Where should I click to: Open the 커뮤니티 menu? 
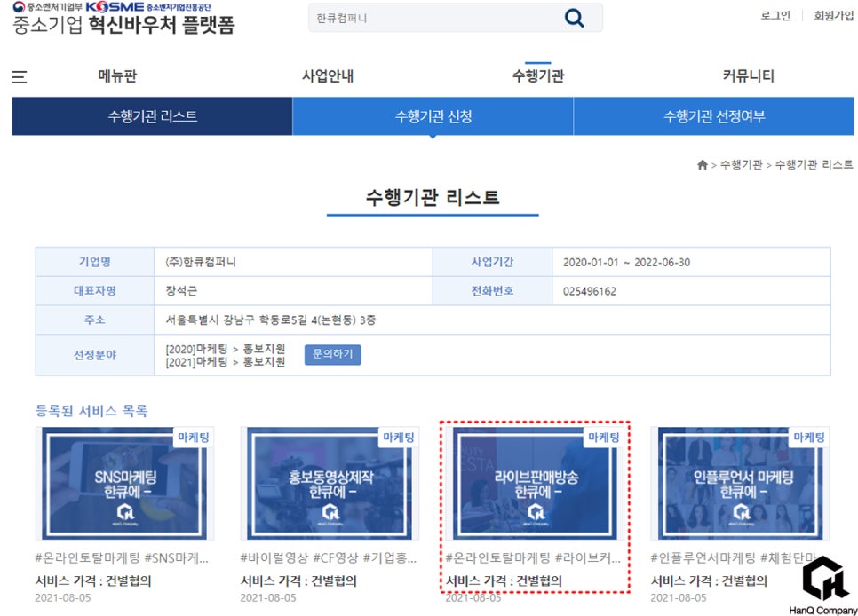click(749, 75)
